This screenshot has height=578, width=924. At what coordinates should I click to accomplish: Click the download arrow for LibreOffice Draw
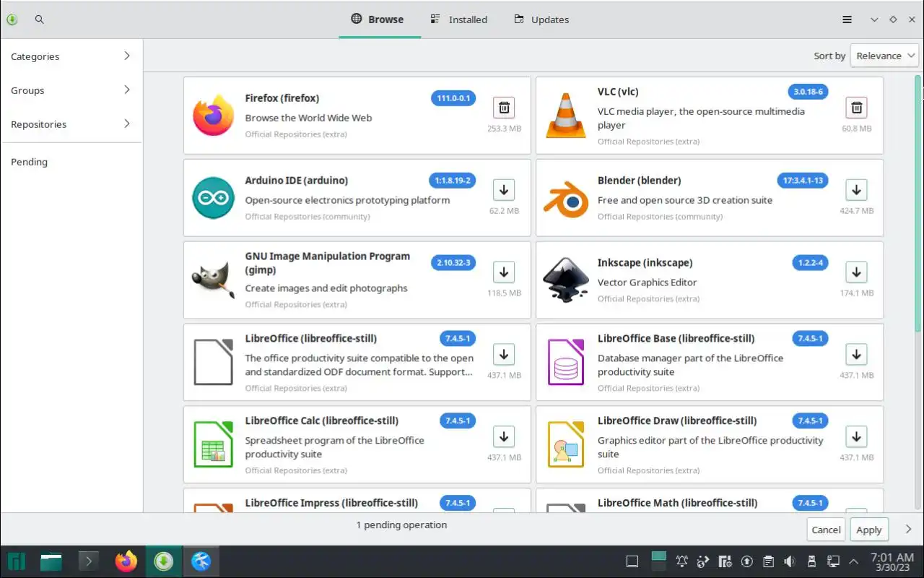(856, 437)
